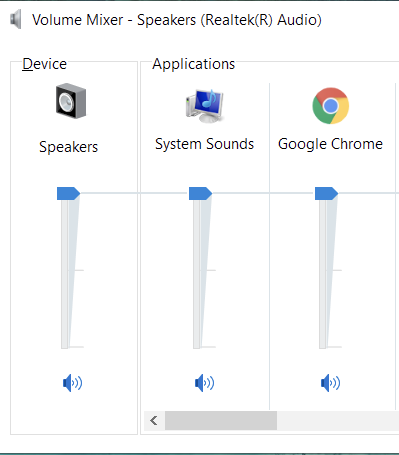Image resolution: width=399 pixels, height=455 pixels.
Task: Click the Speakers device icon
Action: coord(71,101)
